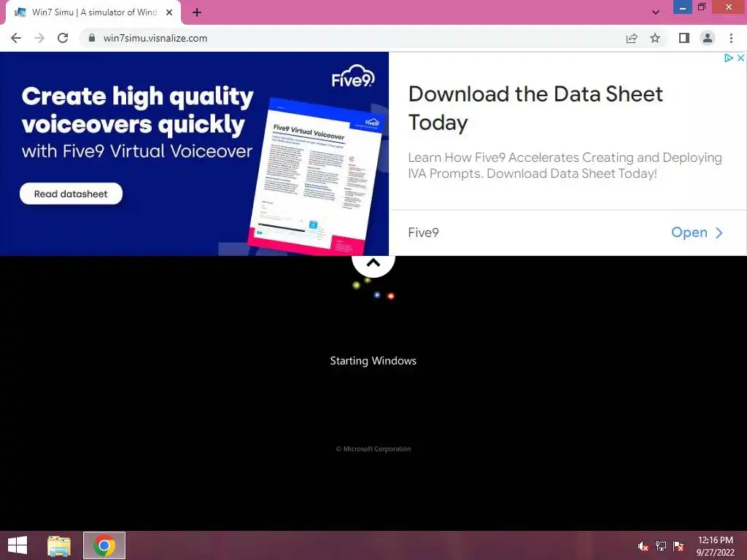Click Read datasheet button in ad
The width and height of the screenshot is (747, 560).
(71, 194)
